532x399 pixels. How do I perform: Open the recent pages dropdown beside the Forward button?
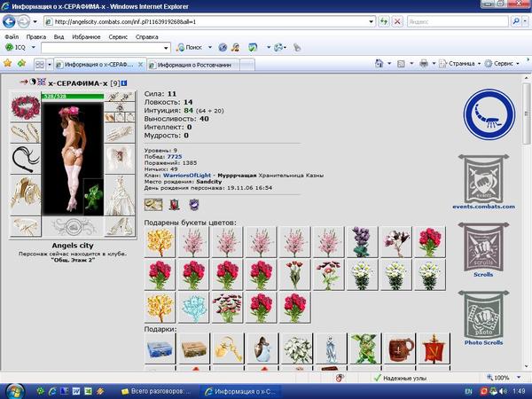[x=35, y=21]
